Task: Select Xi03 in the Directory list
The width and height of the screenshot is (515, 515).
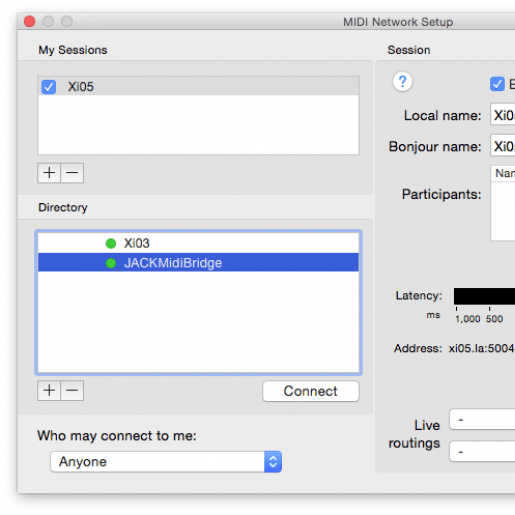Action: click(198, 243)
